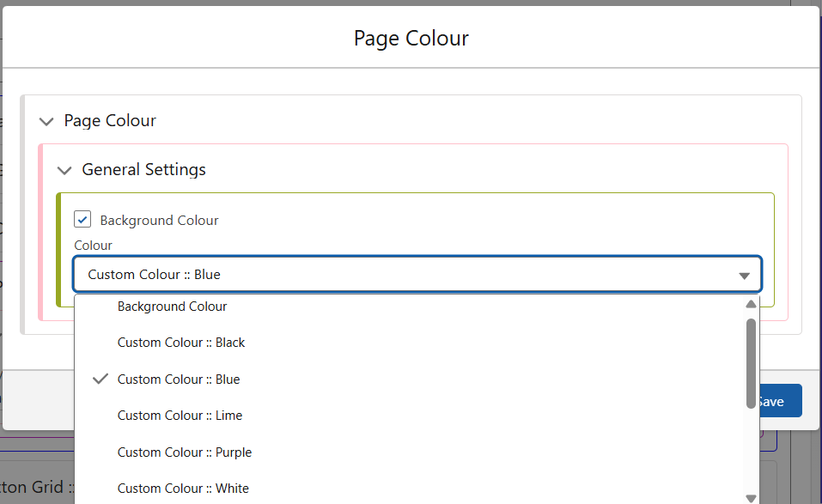Screen dimensions: 822x504
Task: Click the Save button
Action: click(x=777, y=401)
